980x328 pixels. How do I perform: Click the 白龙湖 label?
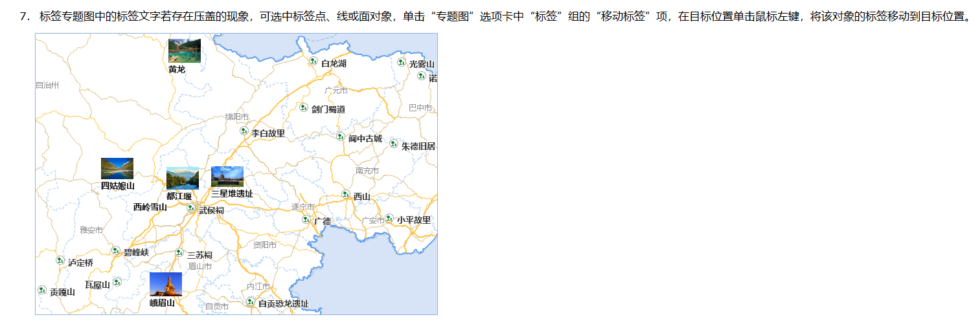point(334,63)
